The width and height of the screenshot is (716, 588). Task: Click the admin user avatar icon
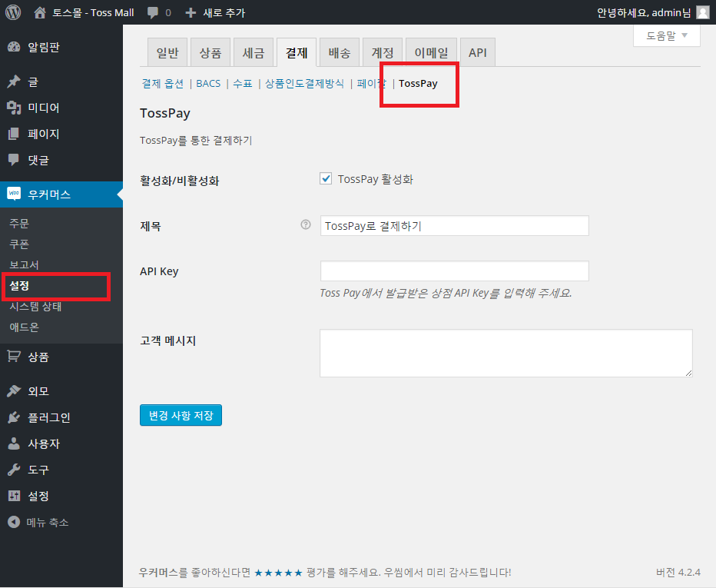tap(703, 12)
